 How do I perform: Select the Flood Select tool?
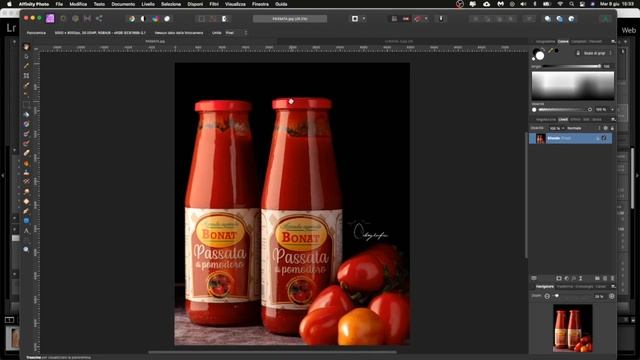27,95
